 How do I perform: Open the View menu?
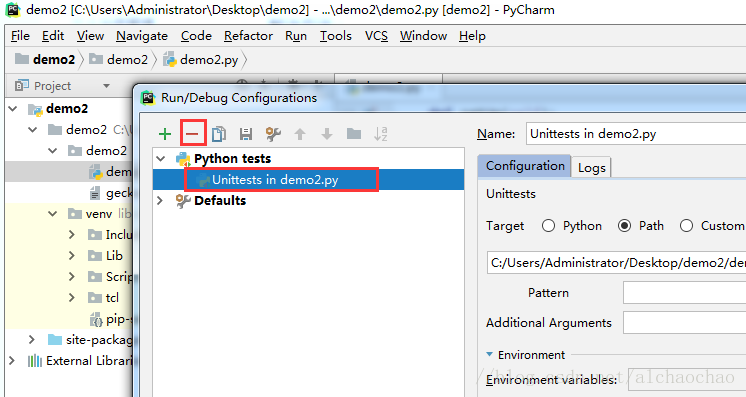[90, 36]
